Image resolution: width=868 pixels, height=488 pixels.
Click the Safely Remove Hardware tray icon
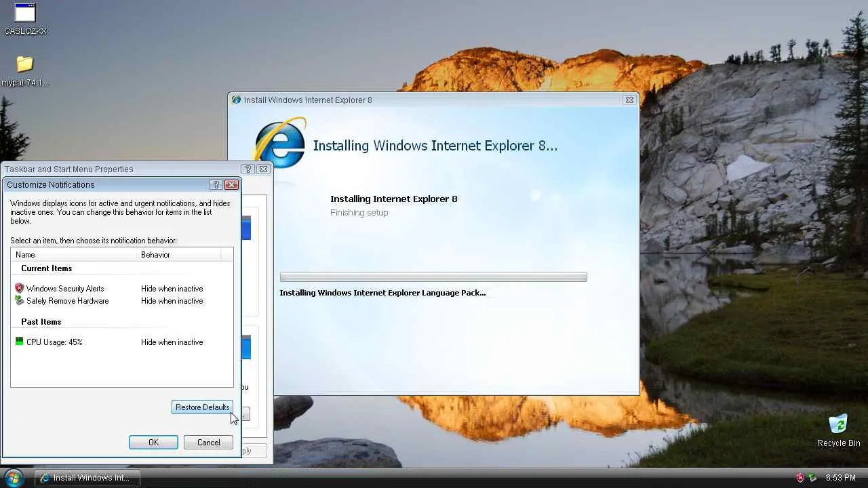(x=812, y=478)
